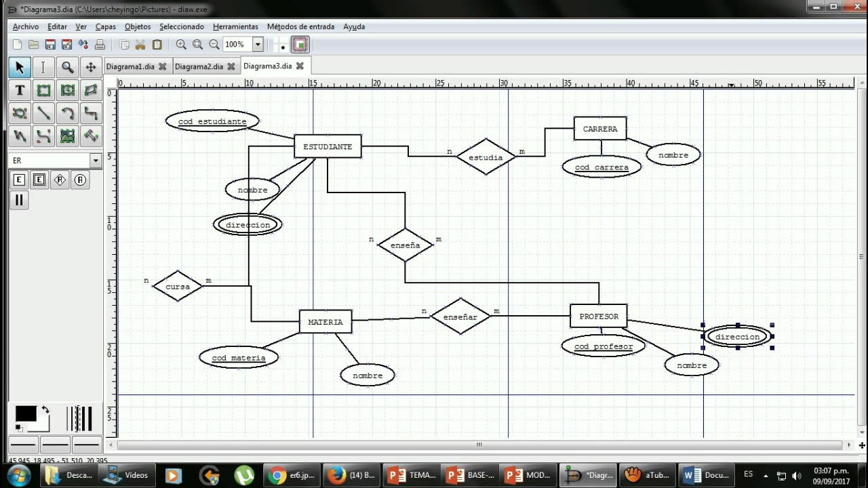
Task: Open the line style selector button
Action: (x=55, y=445)
